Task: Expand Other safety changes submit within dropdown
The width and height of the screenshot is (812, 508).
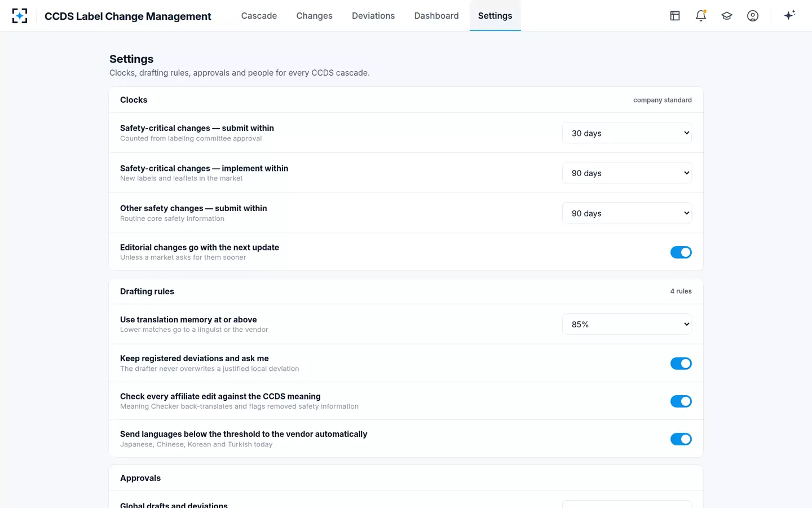Action: point(627,213)
